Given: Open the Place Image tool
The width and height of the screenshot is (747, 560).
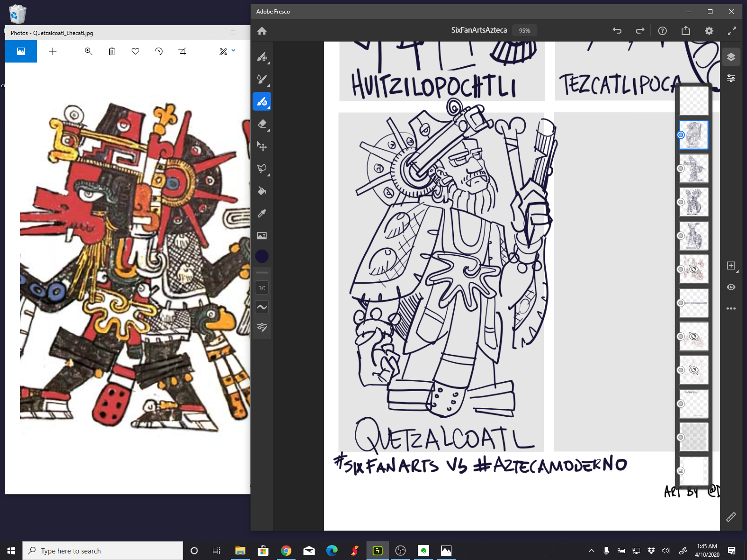Looking at the screenshot, I should tap(262, 236).
